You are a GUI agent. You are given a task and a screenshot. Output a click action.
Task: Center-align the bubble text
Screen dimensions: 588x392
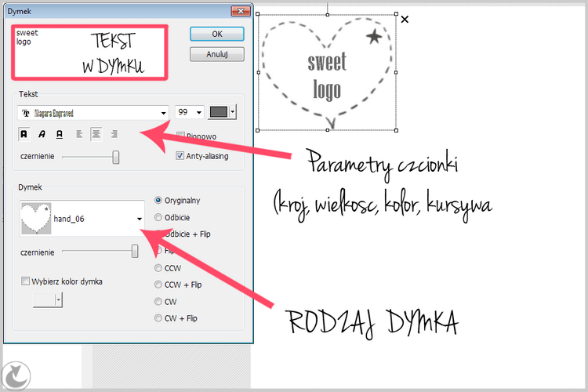click(x=96, y=134)
